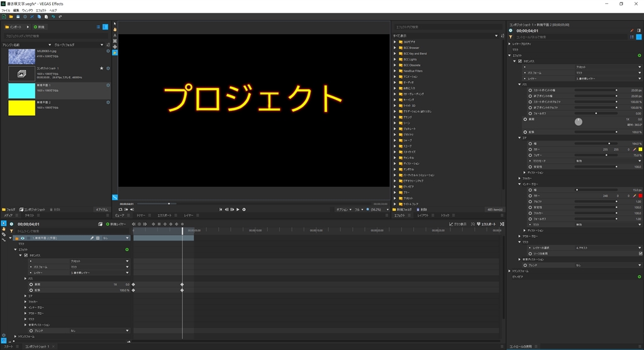This screenshot has height=350, width=644.
Task: Click the scissors Cut icon in top toolbar
Action: tap(32, 17)
